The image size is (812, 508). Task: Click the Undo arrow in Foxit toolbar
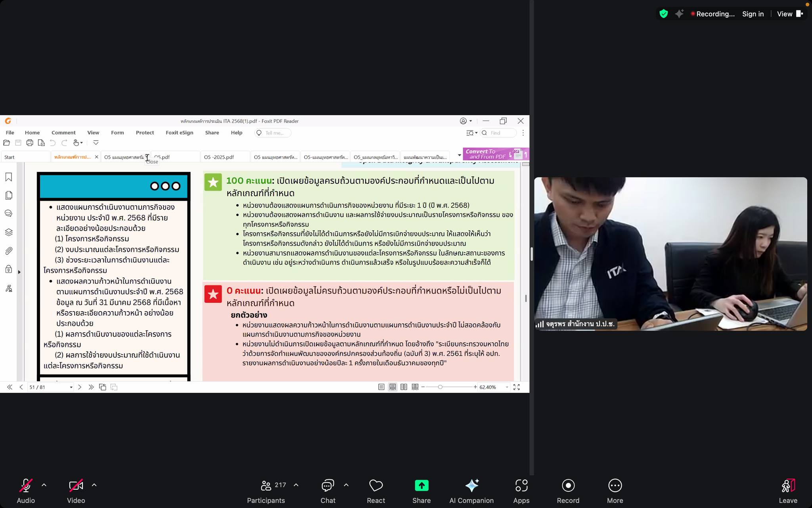click(53, 143)
